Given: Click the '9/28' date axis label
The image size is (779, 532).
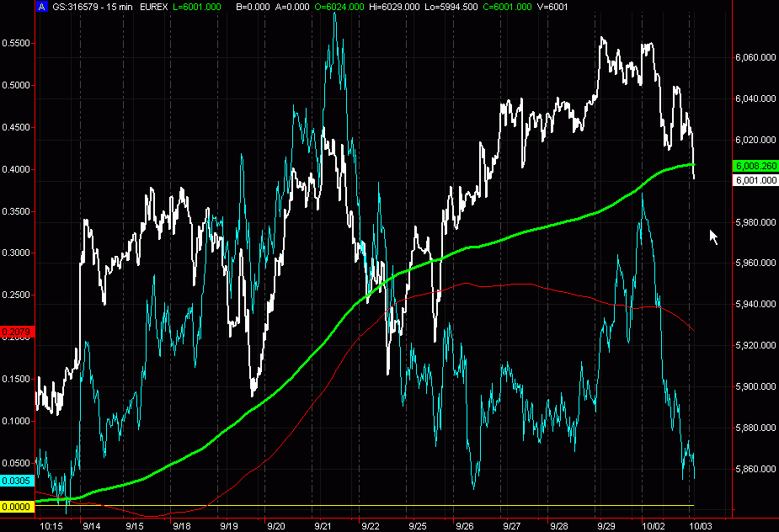Looking at the screenshot, I should click(559, 526).
